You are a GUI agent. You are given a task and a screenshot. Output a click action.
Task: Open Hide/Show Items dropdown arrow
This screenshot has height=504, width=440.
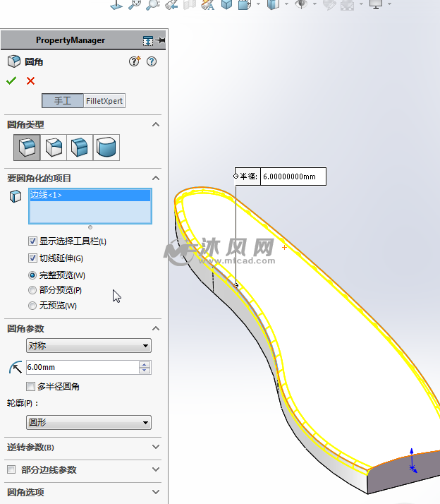[314, 4]
